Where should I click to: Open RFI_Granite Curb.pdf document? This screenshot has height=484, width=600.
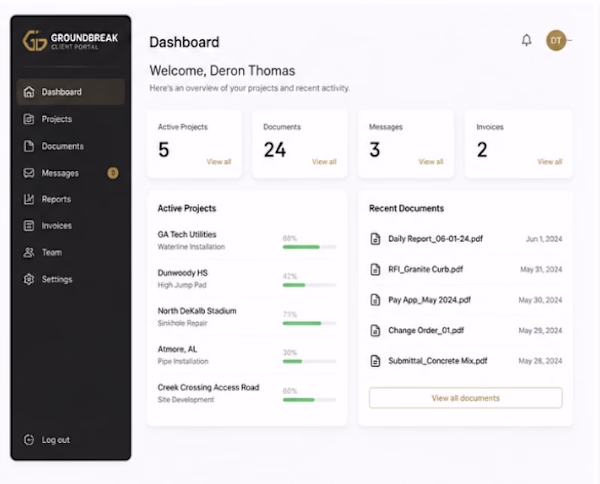[426, 269]
